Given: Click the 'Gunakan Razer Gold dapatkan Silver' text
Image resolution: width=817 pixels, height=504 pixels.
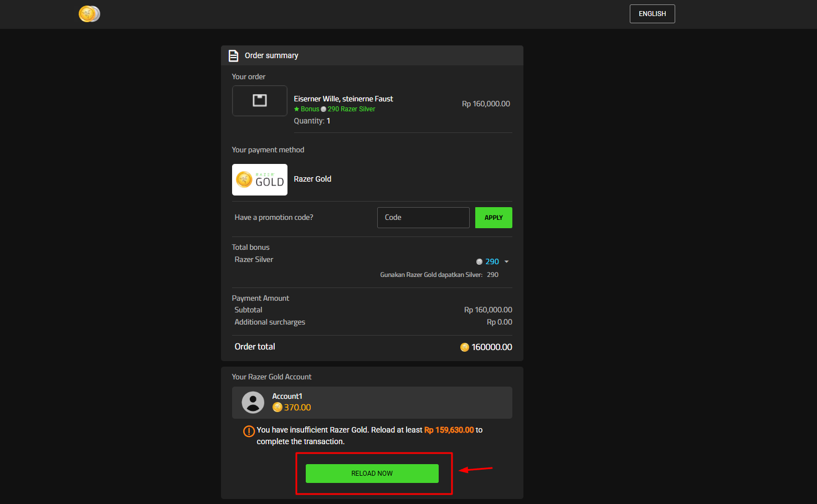Looking at the screenshot, I should 431,275.
